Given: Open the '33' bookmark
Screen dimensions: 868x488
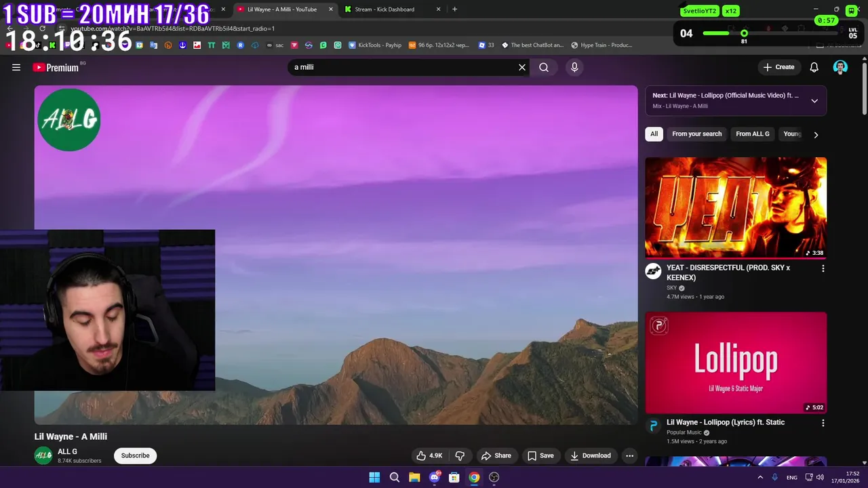Looking at the screenshot, I should coord(486,45).
